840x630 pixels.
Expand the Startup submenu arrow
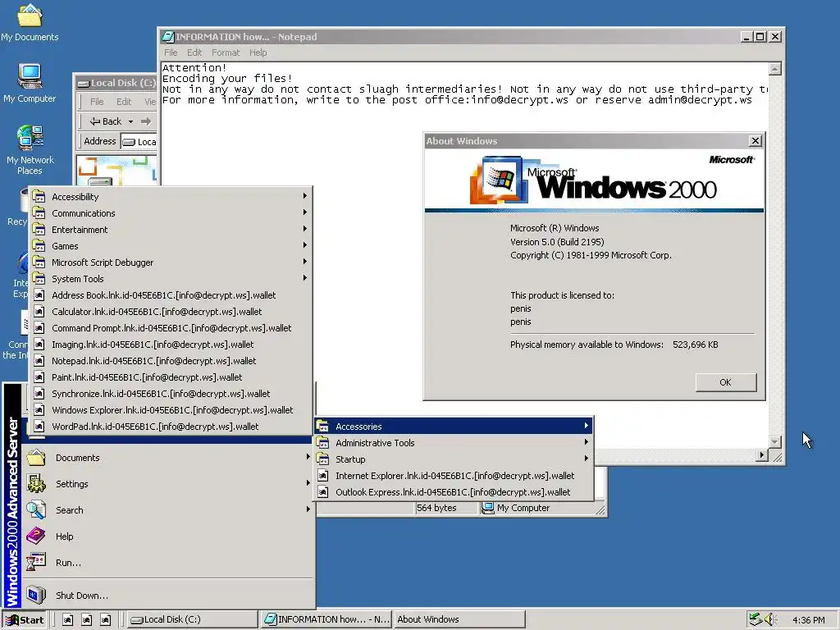point(586,459)
